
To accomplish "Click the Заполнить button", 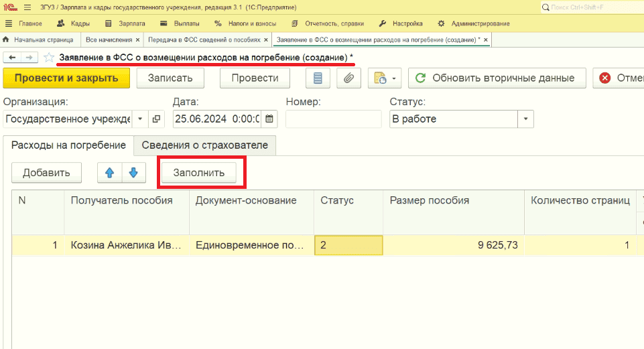I will tap(199, 173).
